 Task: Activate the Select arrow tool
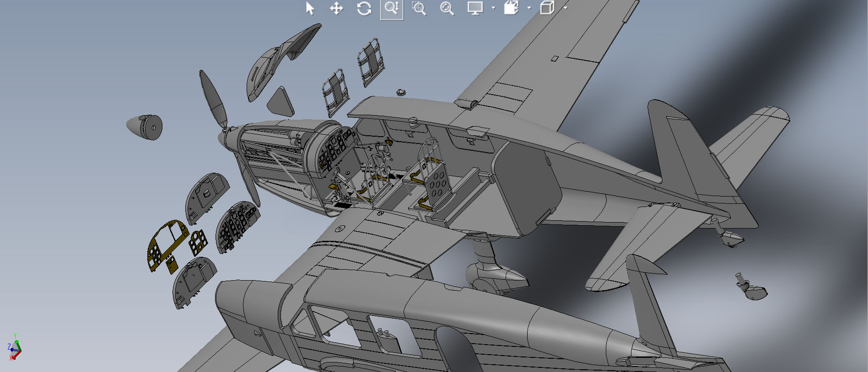(310, 8)
